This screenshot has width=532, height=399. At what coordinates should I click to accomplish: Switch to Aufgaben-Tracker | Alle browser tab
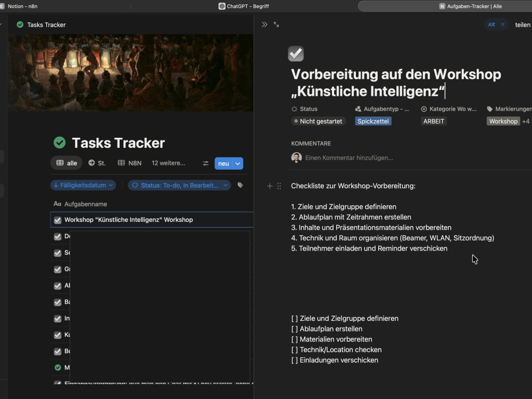click(x=470, y=6)
